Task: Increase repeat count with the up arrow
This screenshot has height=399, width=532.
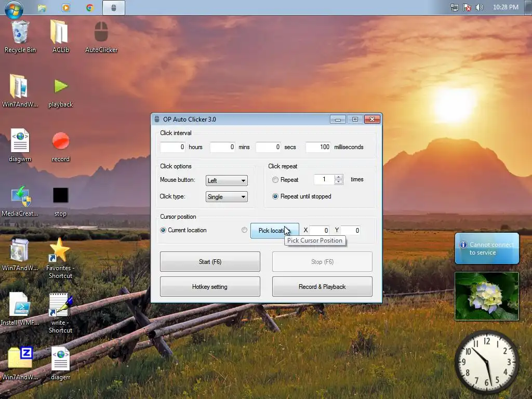Action: coord(338,177)
